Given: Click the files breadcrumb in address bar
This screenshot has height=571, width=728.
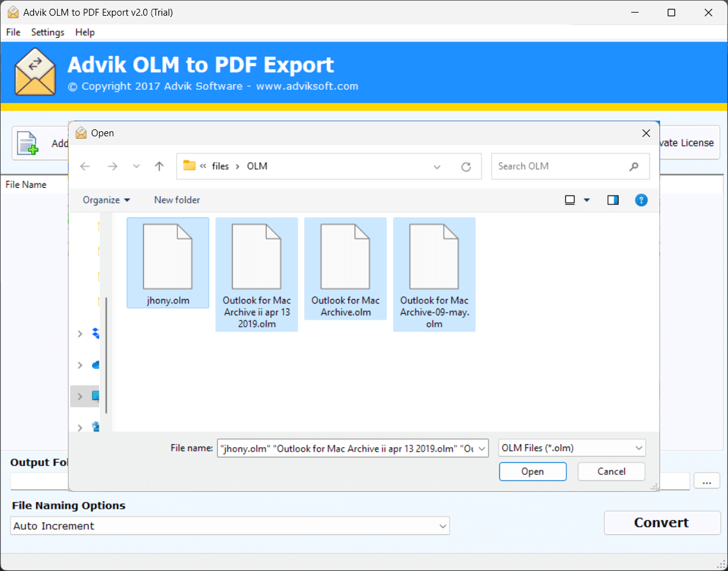Looking at the screenshot, I should 220,166.
